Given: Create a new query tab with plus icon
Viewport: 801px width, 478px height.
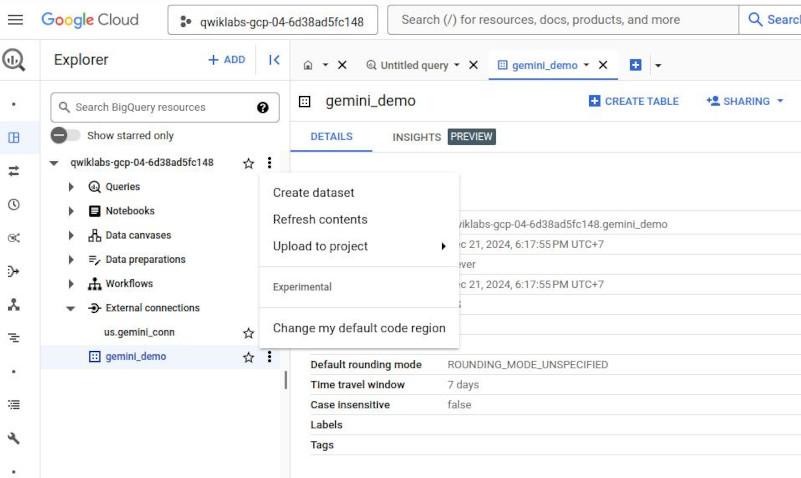Looking at the screenshot, I should coord(635,65).
